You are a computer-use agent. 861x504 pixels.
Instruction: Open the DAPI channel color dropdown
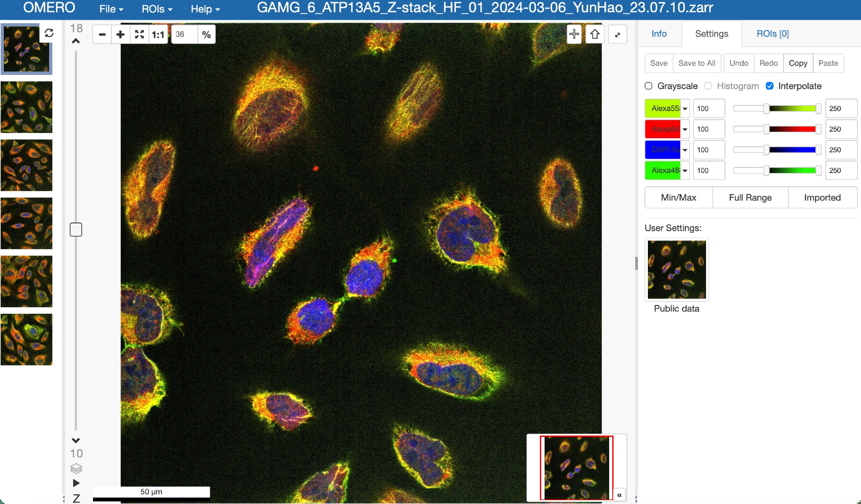pos(685,150)
